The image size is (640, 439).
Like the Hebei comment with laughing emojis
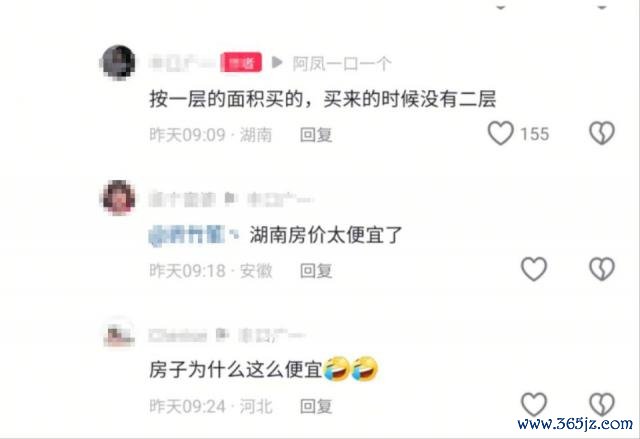(534, 404)
